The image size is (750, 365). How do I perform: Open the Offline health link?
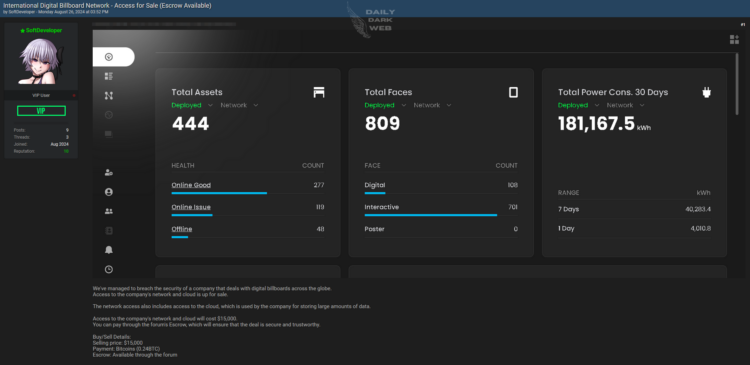[182, 229]
